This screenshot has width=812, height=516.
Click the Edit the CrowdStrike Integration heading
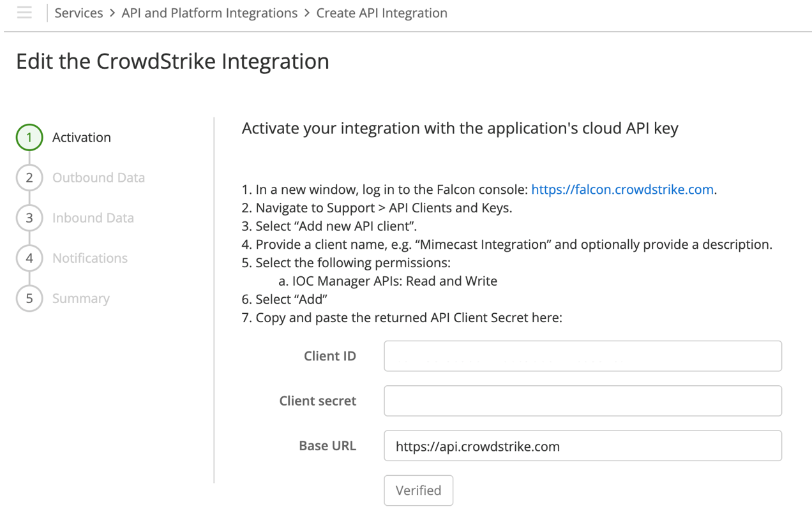click(171, 61)
